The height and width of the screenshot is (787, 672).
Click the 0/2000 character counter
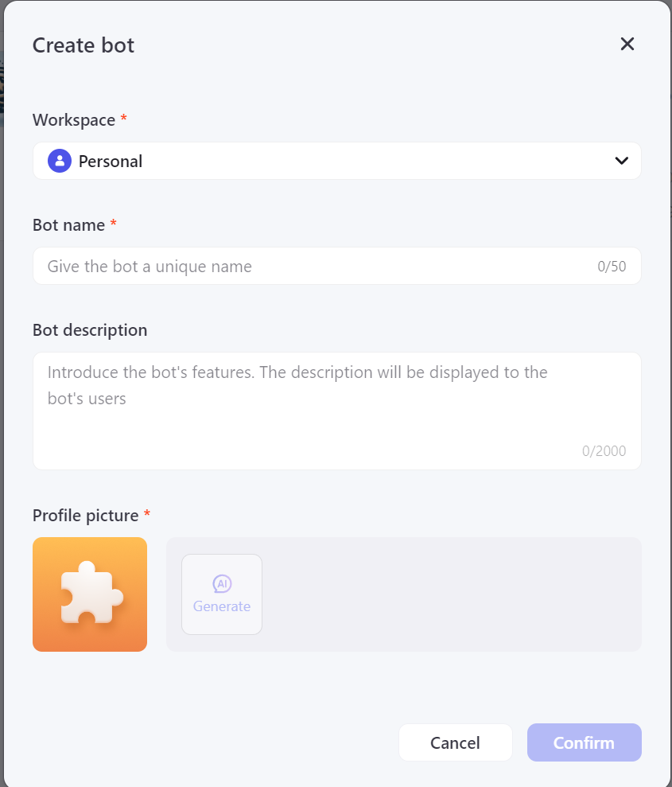coord(604,450)
